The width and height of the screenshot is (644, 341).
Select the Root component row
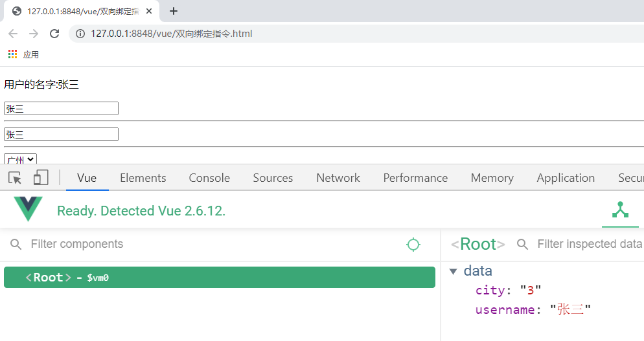tap(220, 278)
